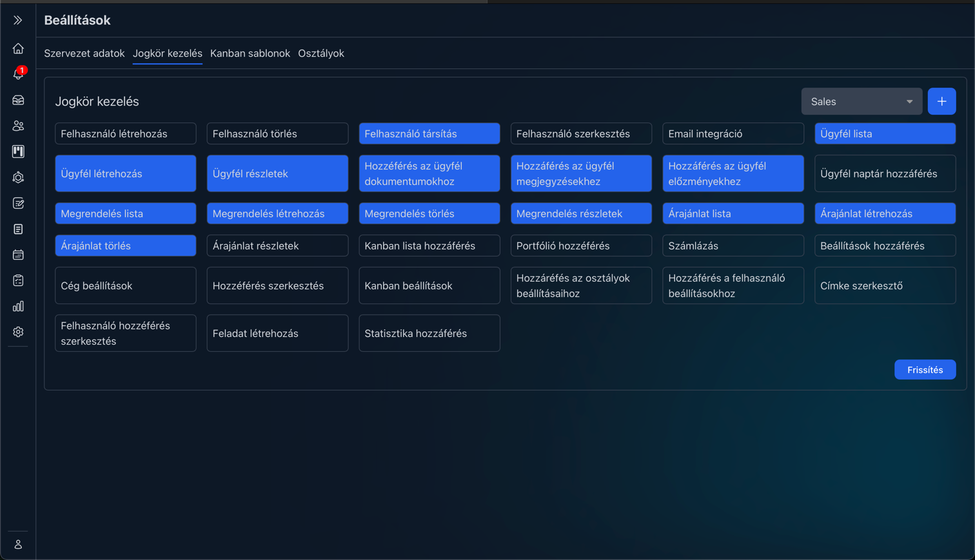Open the customers people icon in sidebar
975x560 pixels.
click(x=18, y=126)
